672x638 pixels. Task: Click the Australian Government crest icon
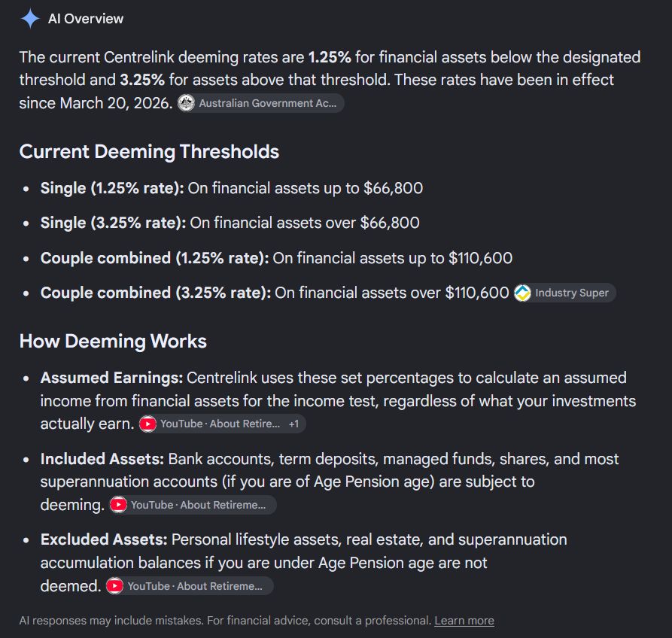(x=186, y=103)
